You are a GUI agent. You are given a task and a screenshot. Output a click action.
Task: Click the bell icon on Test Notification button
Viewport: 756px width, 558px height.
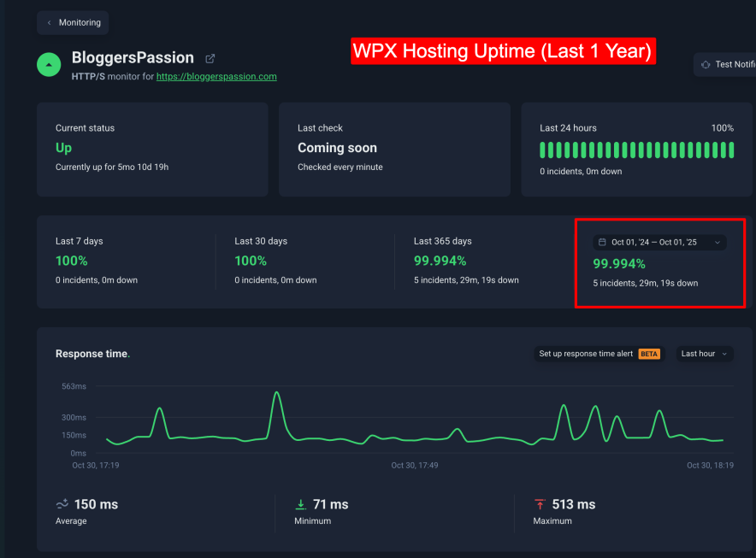tap(706, 64)
